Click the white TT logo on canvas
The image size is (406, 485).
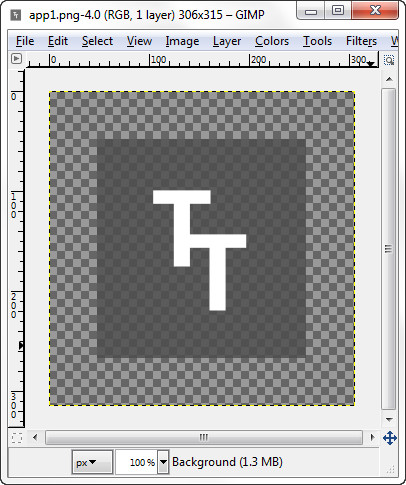click(x=199, y=250)
